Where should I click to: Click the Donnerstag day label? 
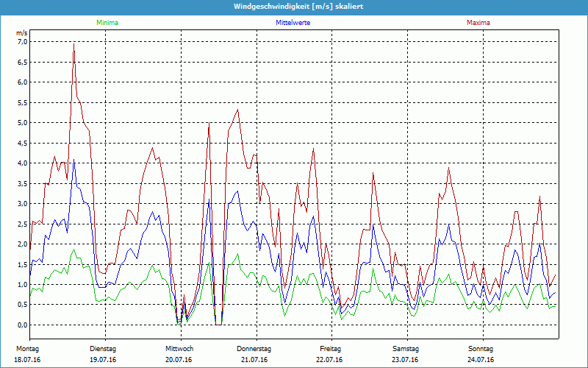click(x=254, y=349)
